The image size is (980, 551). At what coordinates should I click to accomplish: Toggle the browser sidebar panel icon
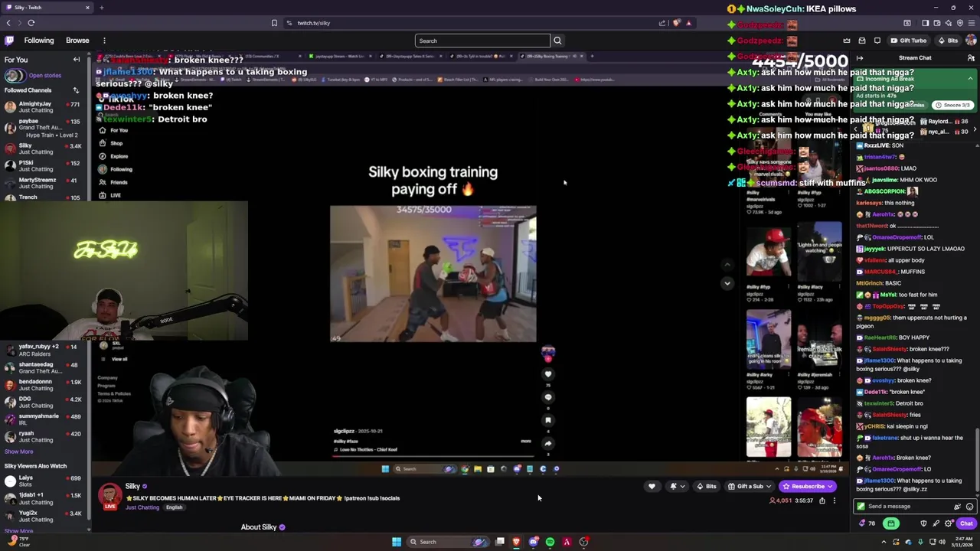coord(925,23)
